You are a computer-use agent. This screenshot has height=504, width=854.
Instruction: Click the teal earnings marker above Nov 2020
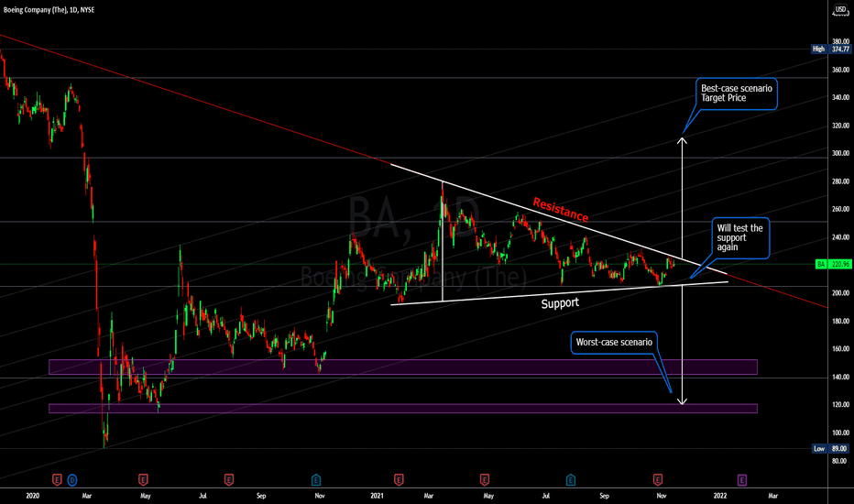coord(316,480)
